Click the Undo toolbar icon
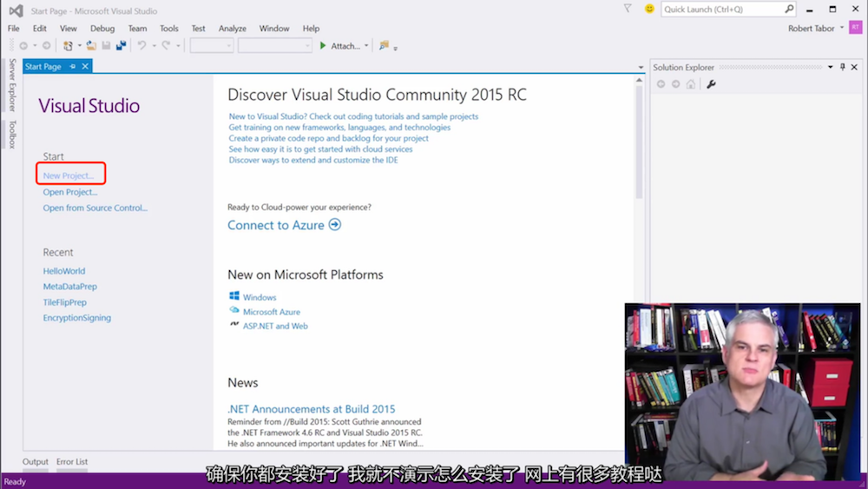 point(141,46)
